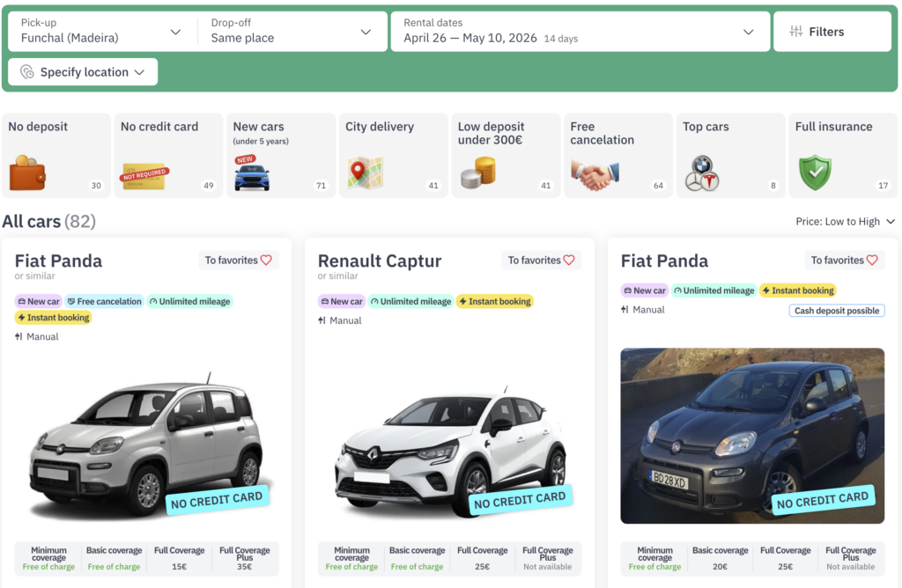Expand the Specify location selector
The image size is (902, 588).
(82, 71)
